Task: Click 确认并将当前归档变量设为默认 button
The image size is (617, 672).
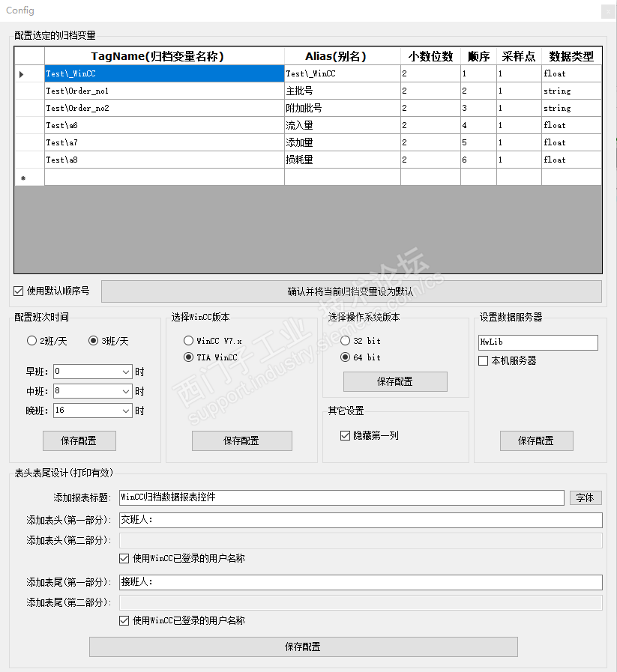Action: point(351,291)
